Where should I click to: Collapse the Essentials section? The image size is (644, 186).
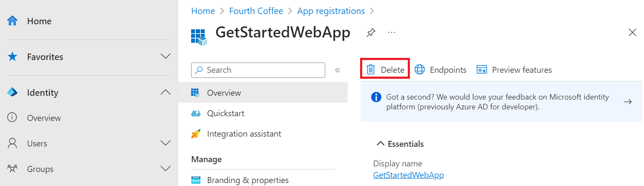(x=381, y=144)
